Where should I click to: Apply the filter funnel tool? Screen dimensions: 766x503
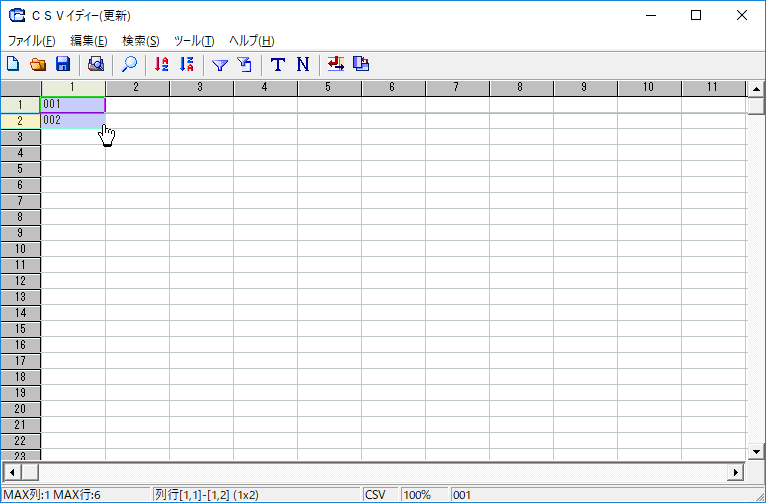coord(220,64)
